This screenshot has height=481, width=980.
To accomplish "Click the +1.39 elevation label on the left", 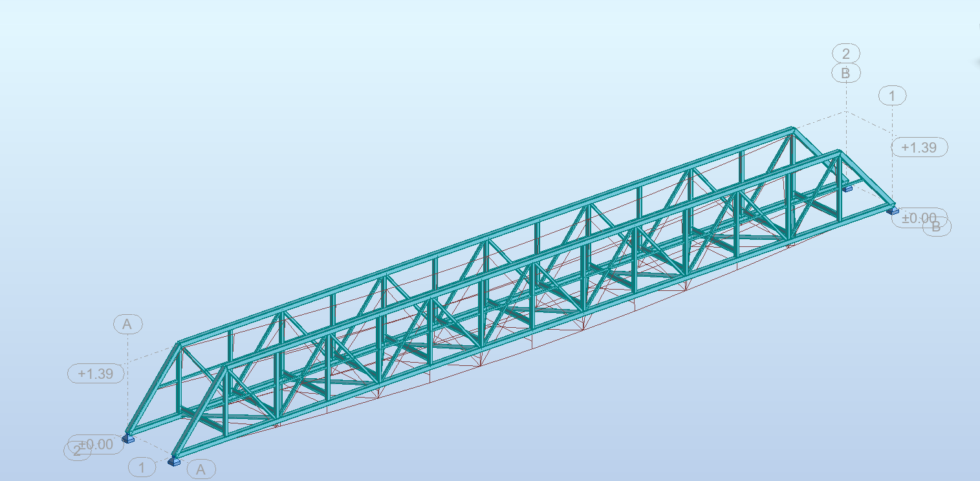I will pyautogui.click(x=94, y=374).
